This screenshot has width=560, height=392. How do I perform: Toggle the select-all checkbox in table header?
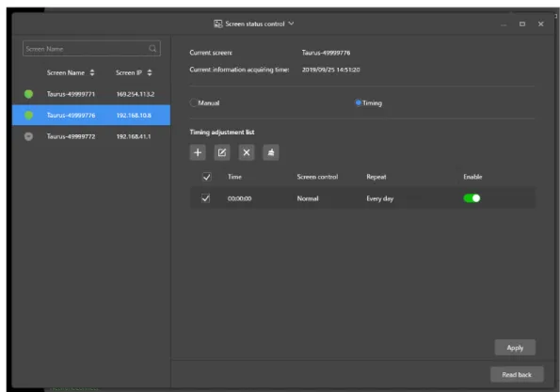pyautogui.click(x=206, y=177)
